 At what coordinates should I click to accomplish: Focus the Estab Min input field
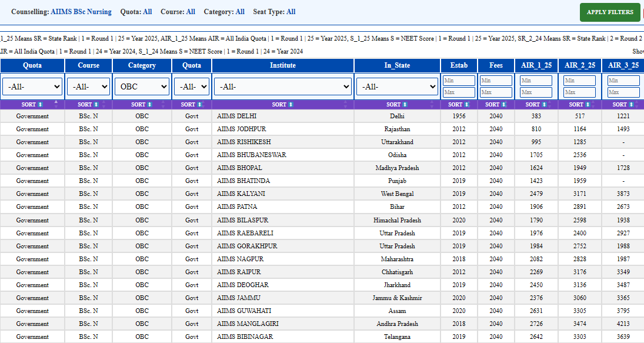[x=459, y=81]
